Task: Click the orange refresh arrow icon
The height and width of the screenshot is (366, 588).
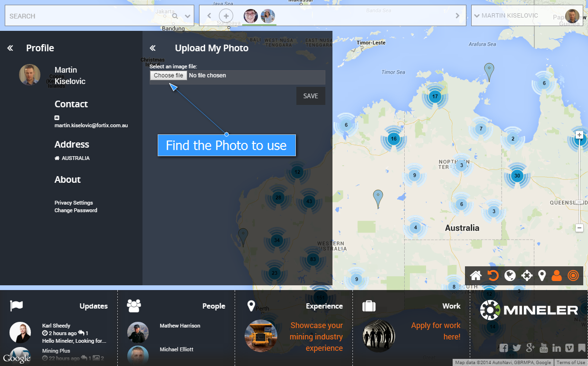Action: (x=493, y=275)
